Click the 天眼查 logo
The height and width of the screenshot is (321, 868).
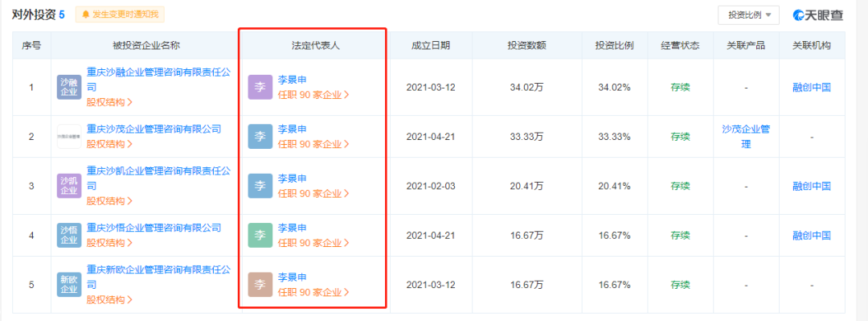click(817, 15)
